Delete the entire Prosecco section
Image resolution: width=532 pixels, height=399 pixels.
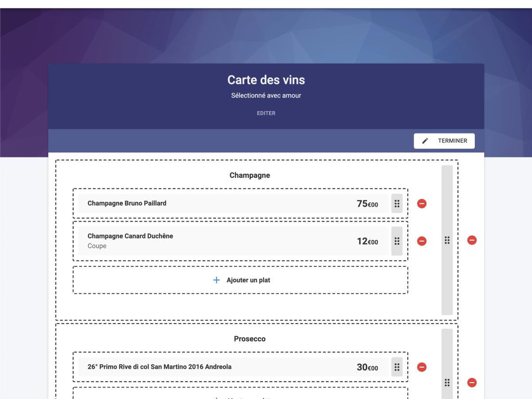472,382
